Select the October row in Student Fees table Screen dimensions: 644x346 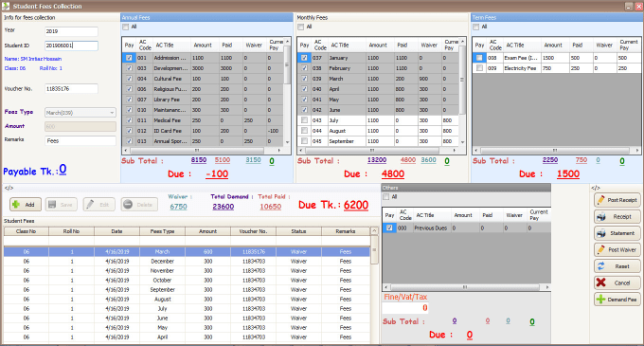187,281
